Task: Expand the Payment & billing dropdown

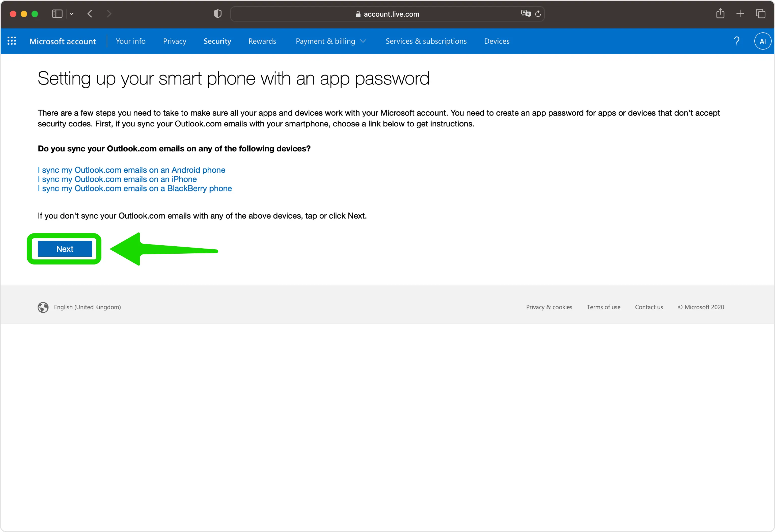Action: 331,41
